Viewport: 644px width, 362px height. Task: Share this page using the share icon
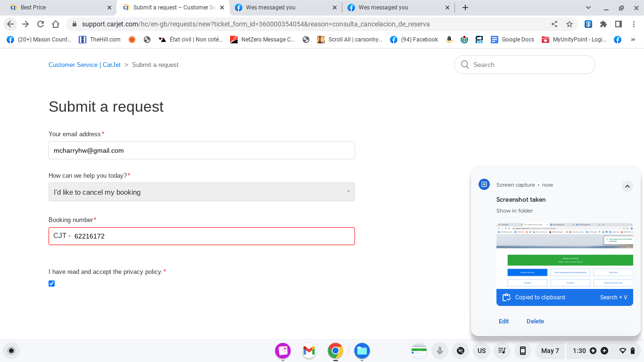coord(554,24)
